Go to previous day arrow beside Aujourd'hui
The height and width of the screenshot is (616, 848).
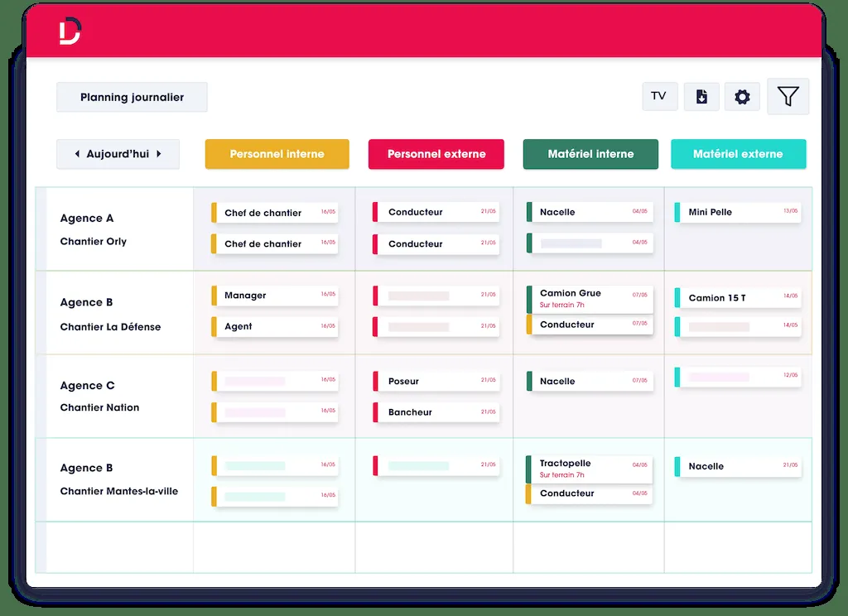coord(77,154)
